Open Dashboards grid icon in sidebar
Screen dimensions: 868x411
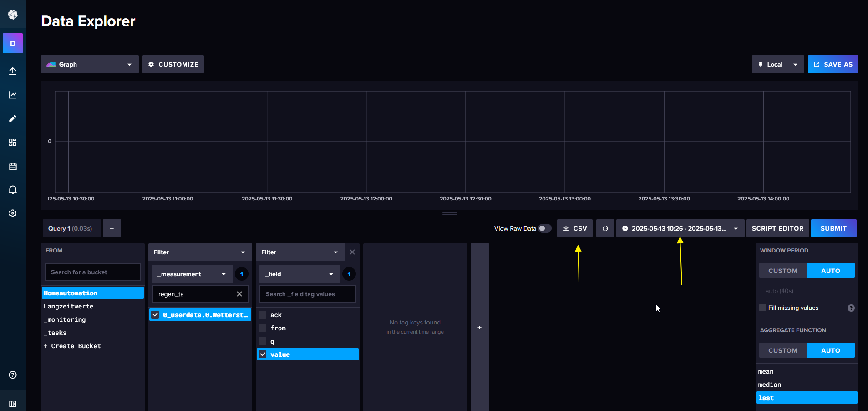pos(13,142)
